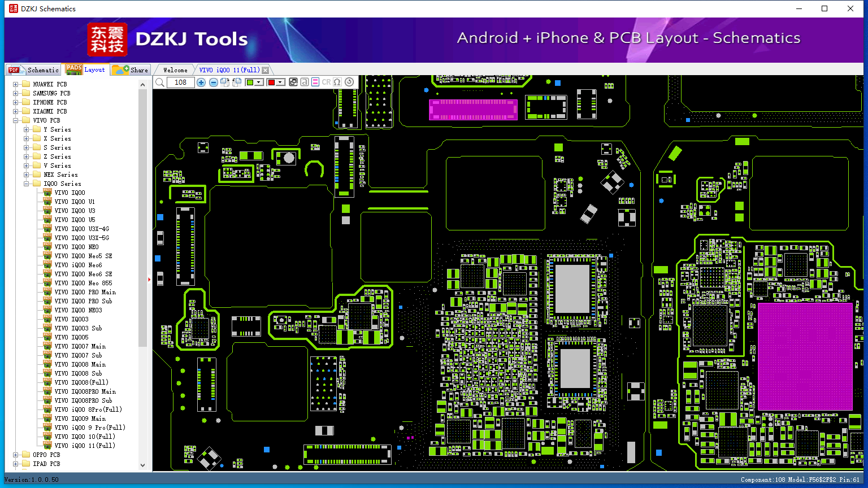
Task: Expand the X Series folder node
Action: pyautogui.click(x=27, y=138)
